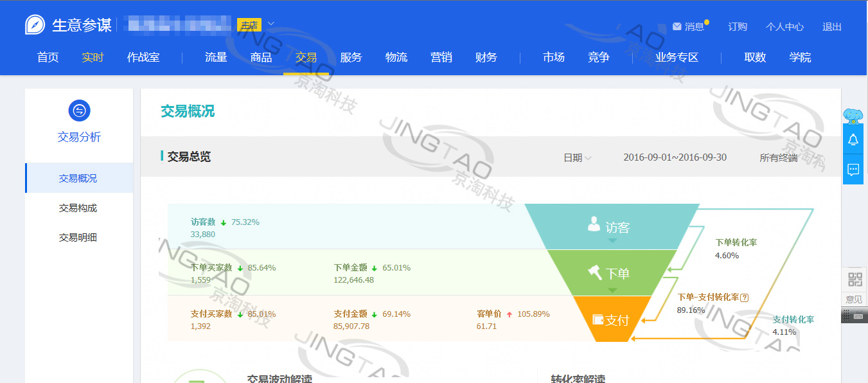Click the 访客 person icon in funnel
This screenshot has height=383, width=868.
click(x=594, y=224)
